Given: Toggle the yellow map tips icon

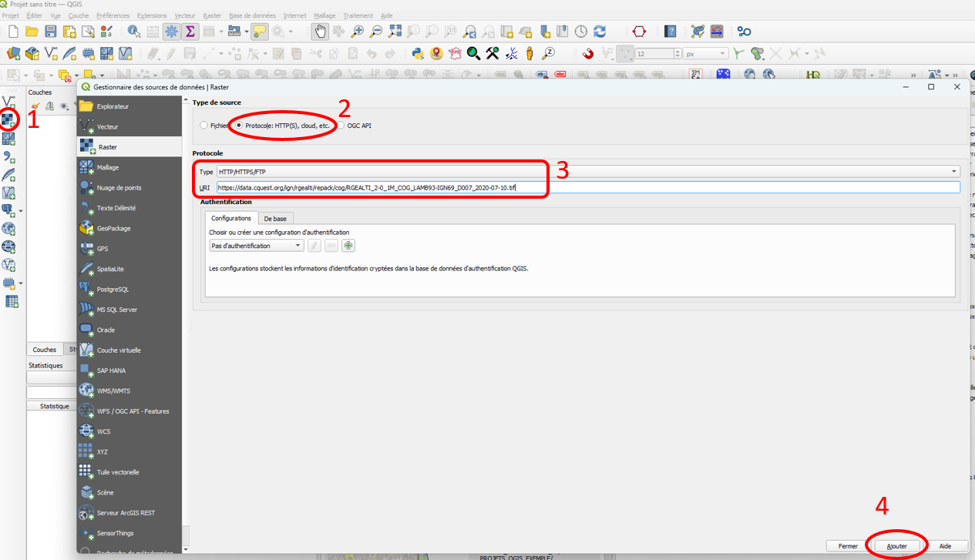Looking at the screenshot, I should (x=260, y=32).
